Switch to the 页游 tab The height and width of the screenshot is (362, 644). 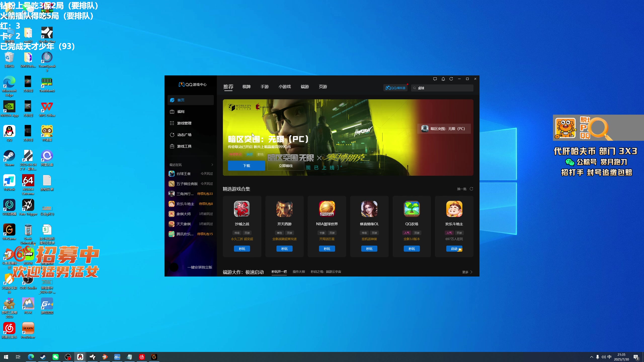click(323, 87)
